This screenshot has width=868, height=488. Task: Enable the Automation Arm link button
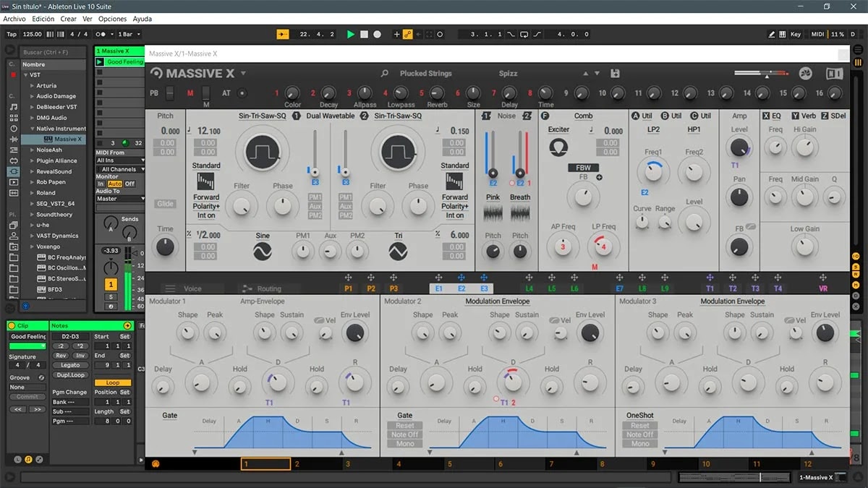408,34
